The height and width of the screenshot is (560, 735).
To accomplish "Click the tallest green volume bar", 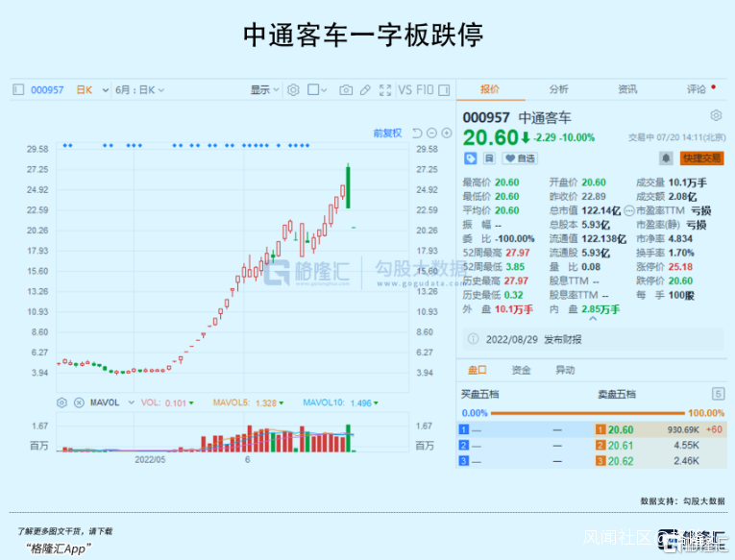I will [348, 438].
